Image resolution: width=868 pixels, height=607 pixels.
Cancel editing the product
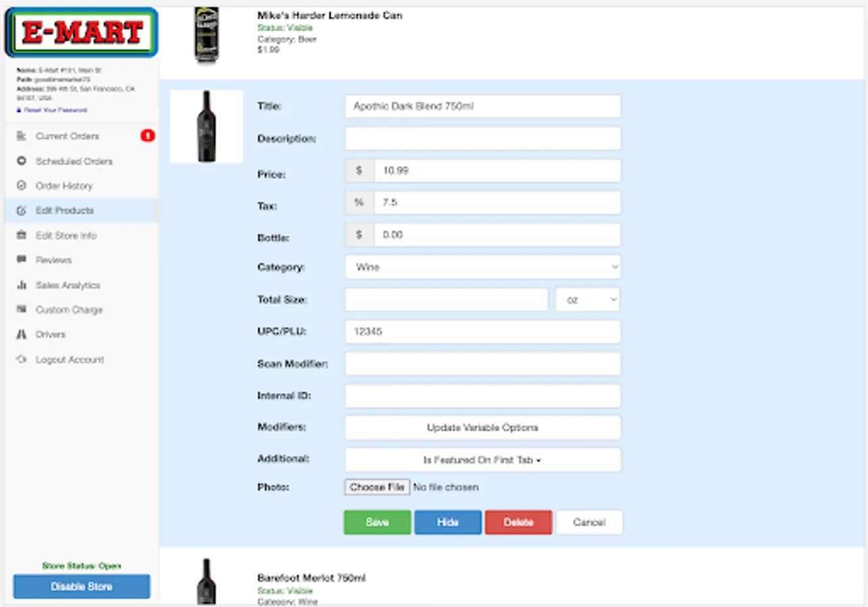pos(589,522)
